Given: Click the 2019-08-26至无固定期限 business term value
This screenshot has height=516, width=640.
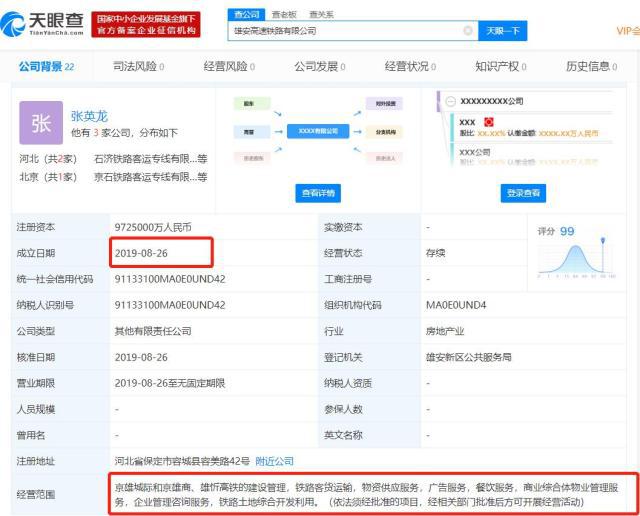Looking at the screenshot, I should 170,383.
